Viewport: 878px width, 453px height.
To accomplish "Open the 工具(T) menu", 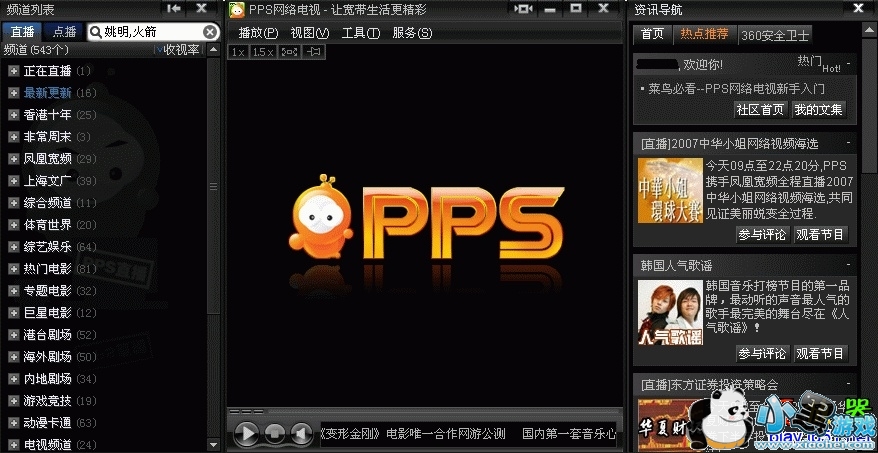I will [360, 33].
